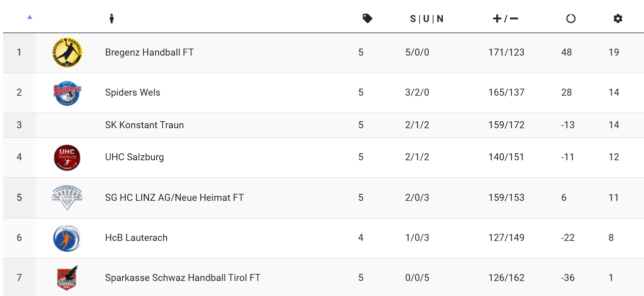The width and height of the screenshot is (644, 296).
Task: Click the HC Linz AG logo
Action: pos(67,197)
